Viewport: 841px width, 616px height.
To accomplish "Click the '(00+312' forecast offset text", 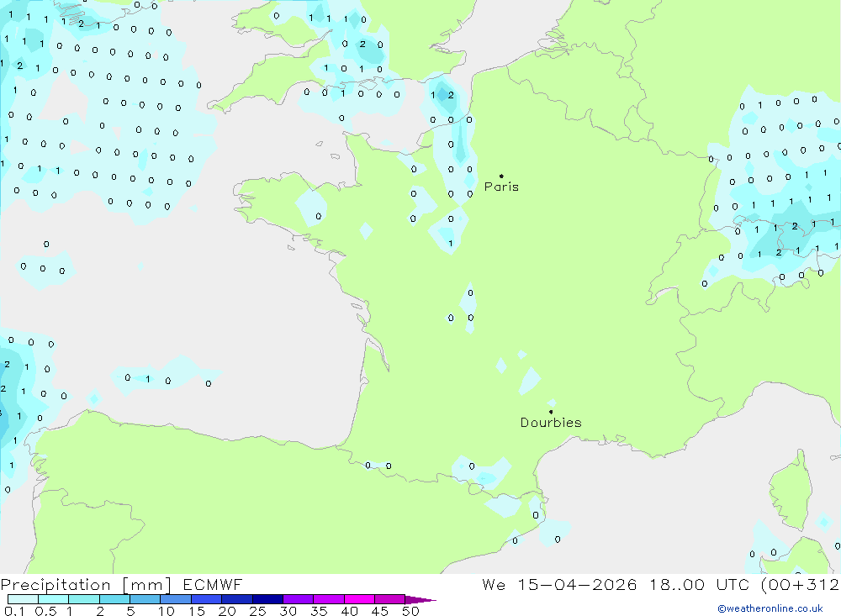I will (800, 584).
